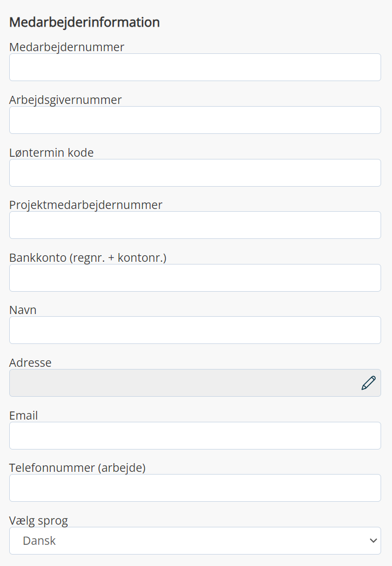This screenshot has height=566, width=392.
Task: Click the pencil icon to edit Adresse
Action: (369, 383)
